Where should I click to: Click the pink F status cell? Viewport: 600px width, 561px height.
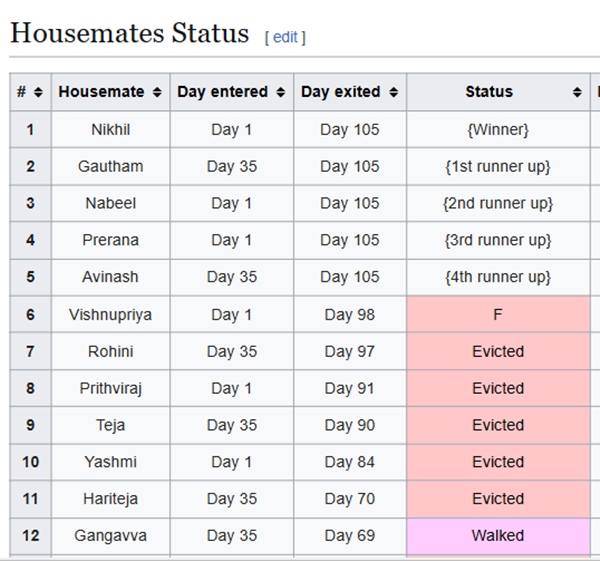[x=497, y=315]
